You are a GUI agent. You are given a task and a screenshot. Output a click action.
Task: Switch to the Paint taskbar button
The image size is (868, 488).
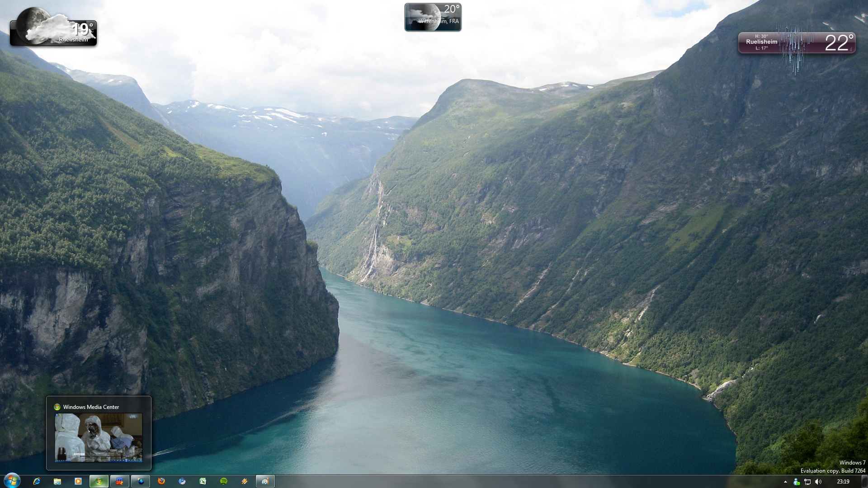265,481
